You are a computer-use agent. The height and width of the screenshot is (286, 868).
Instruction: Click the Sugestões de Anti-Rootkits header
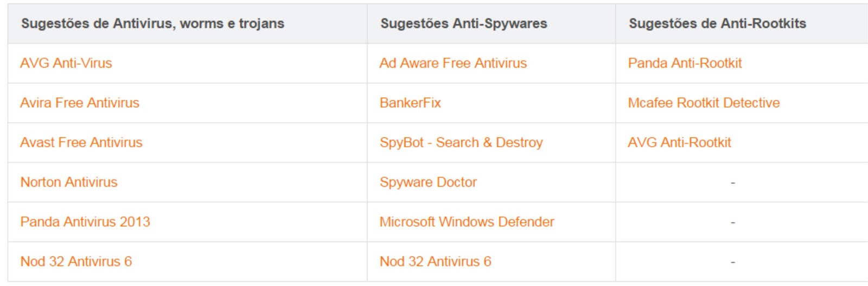click(717, 23)
